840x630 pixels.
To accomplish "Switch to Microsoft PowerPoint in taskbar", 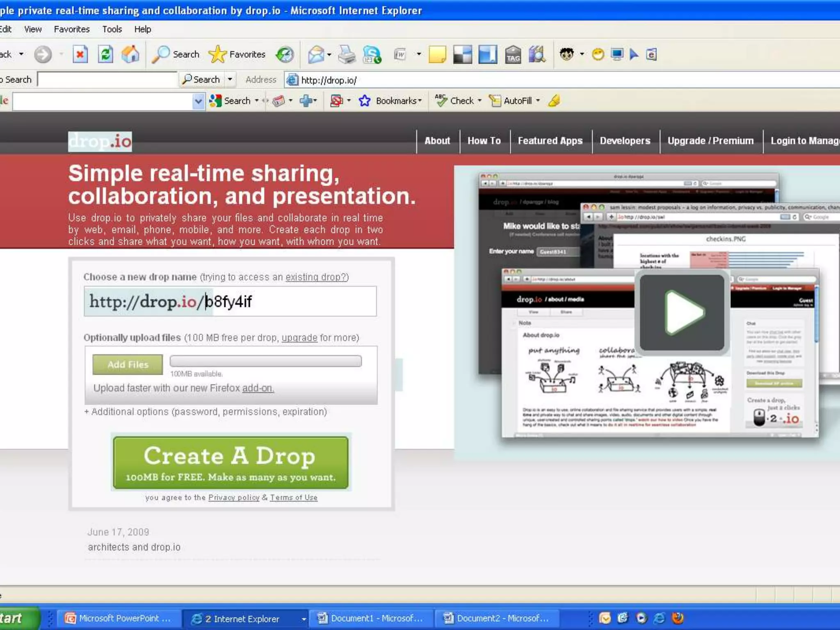I will (120, 618).
